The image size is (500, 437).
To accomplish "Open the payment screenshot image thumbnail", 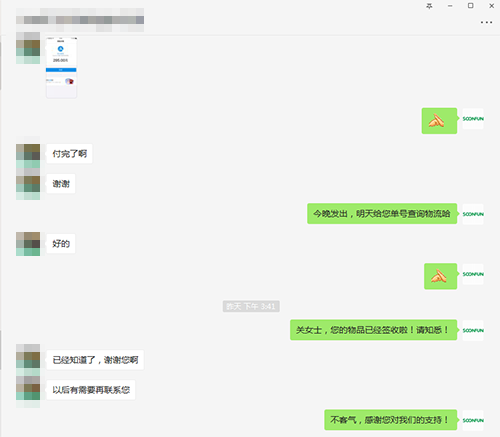I will point(61,68).
